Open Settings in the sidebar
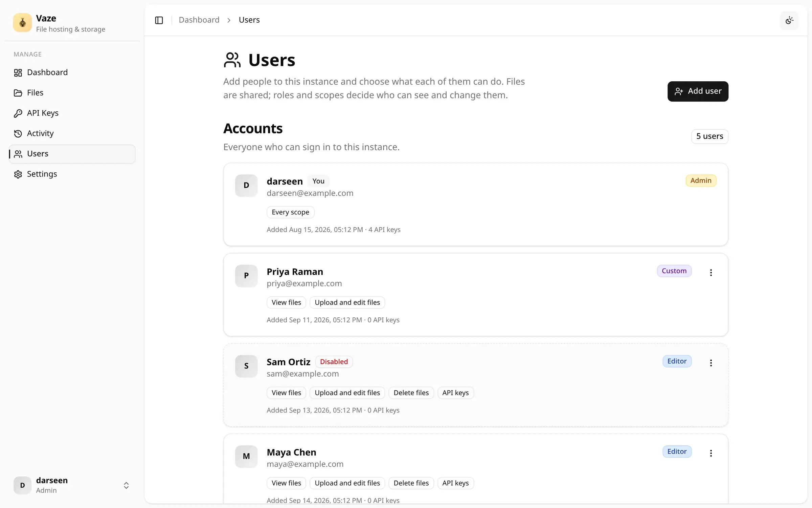The width and height of the screenshot is (812, 508). tap(72, 174)
